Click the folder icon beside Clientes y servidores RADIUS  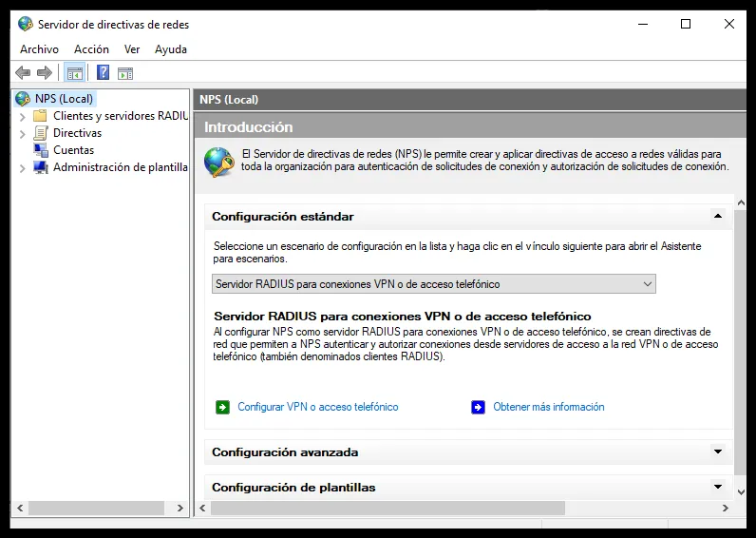tap(40, 116)
